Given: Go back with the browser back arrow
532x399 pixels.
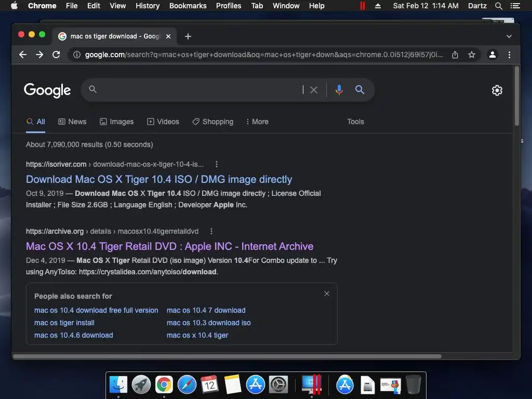Looking at the screenshot, I should pos(23,55).
